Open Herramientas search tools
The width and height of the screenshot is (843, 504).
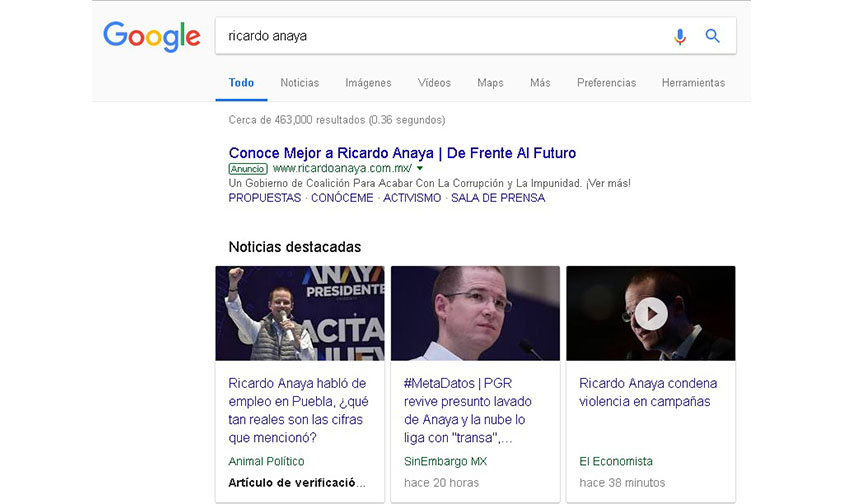[694, 83]
